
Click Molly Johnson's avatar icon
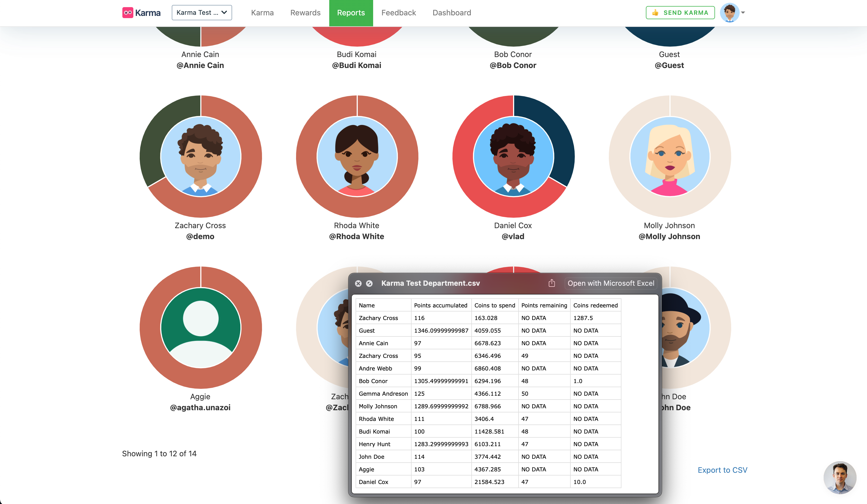(669, 157)
